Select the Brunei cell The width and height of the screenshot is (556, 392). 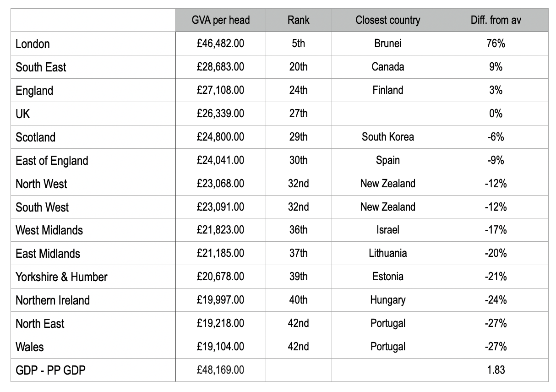(387, 44)
